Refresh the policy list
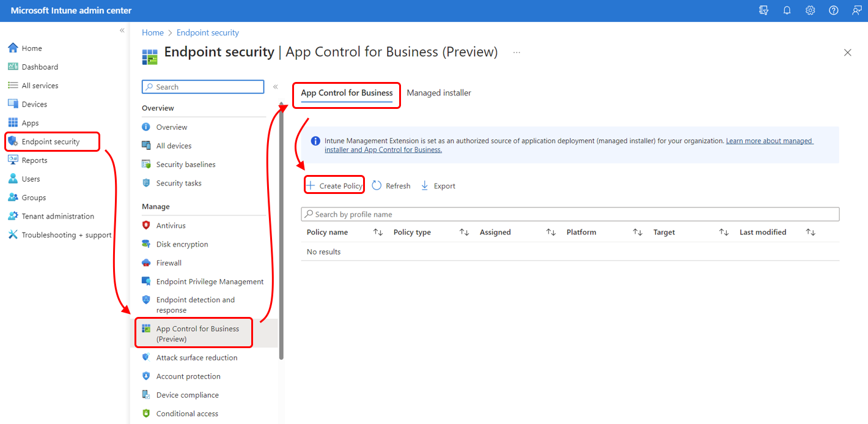 391,185
